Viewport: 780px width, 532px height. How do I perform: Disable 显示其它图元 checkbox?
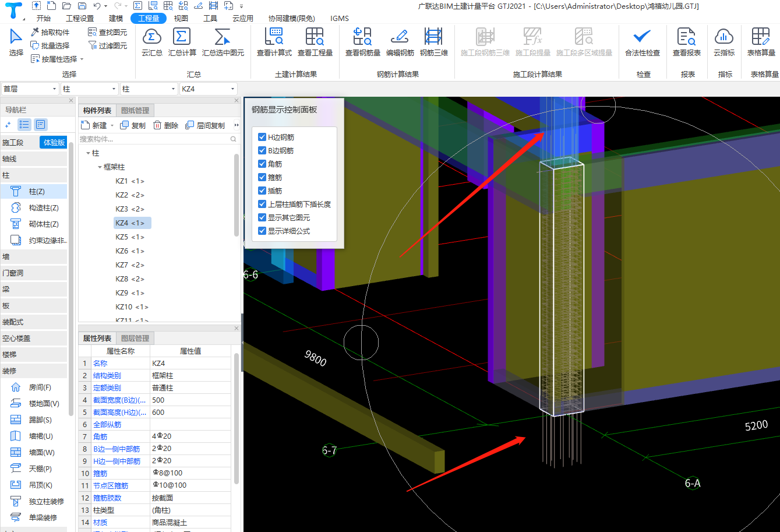pos(262,218)
